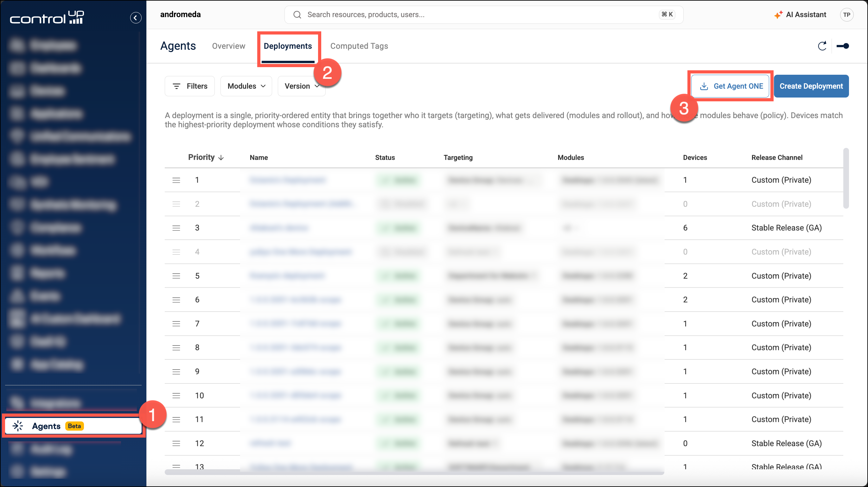Click the reorder handle for priority 7

pos(176,324)
